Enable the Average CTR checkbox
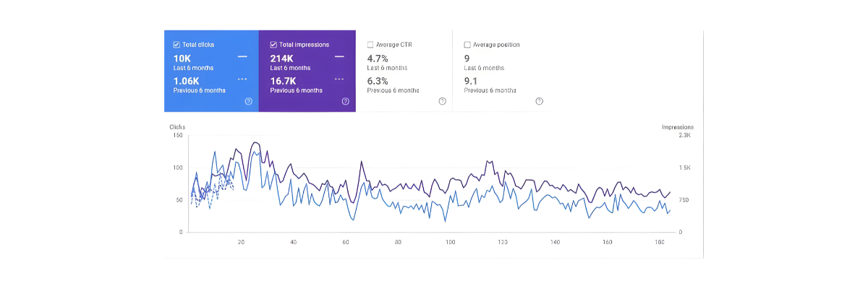This screenshot has height=289, width=868. pos(370,45)
